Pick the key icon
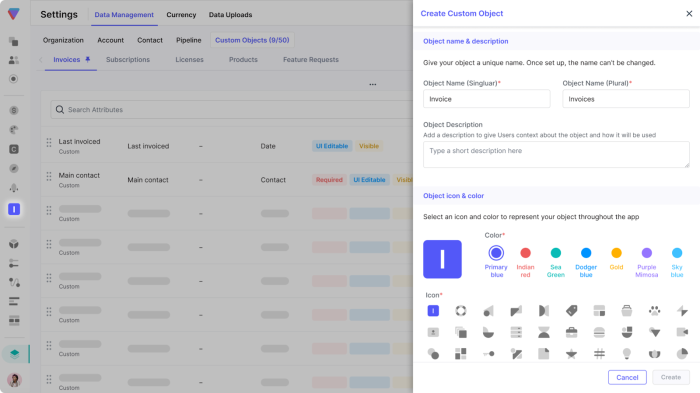The image size is (700, 393). pyautogui.click(x=488, y=354)
